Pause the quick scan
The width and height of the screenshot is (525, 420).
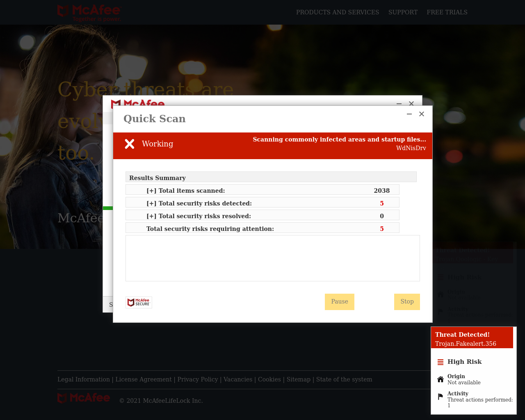click(340, 302)
